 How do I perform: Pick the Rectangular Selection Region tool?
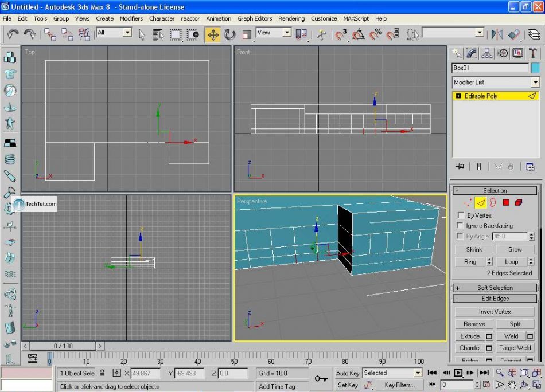175,34
